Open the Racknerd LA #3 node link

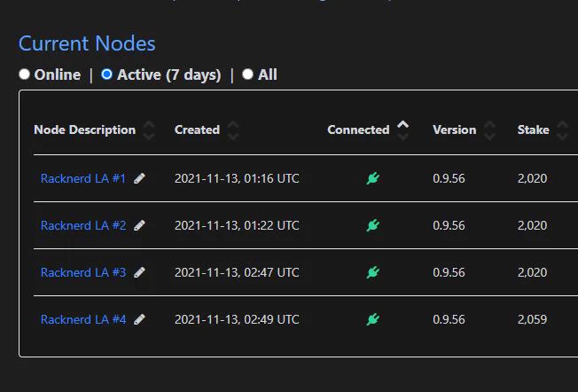83,272
